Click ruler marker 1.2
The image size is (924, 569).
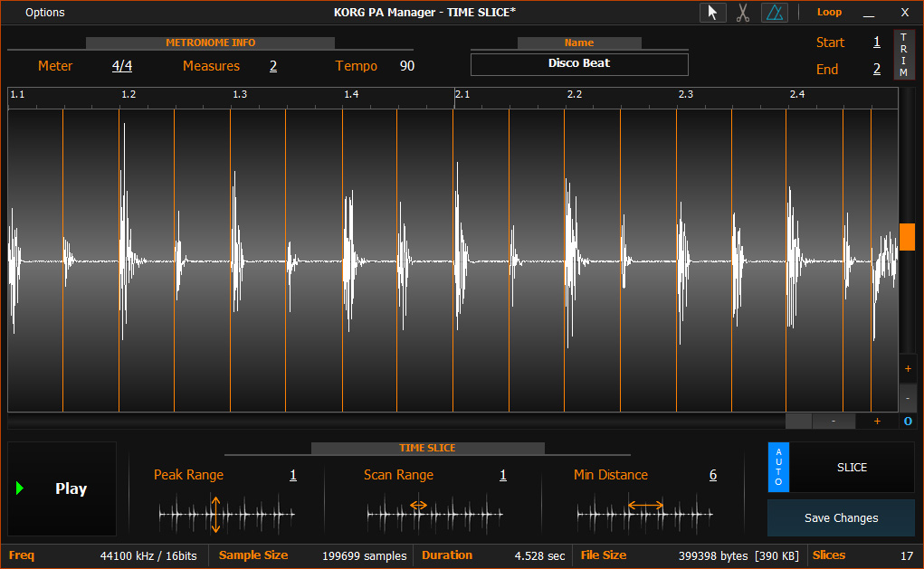pos(129,94)
